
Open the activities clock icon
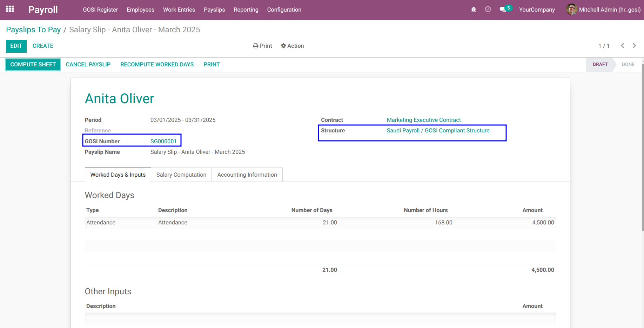(488, 9)
